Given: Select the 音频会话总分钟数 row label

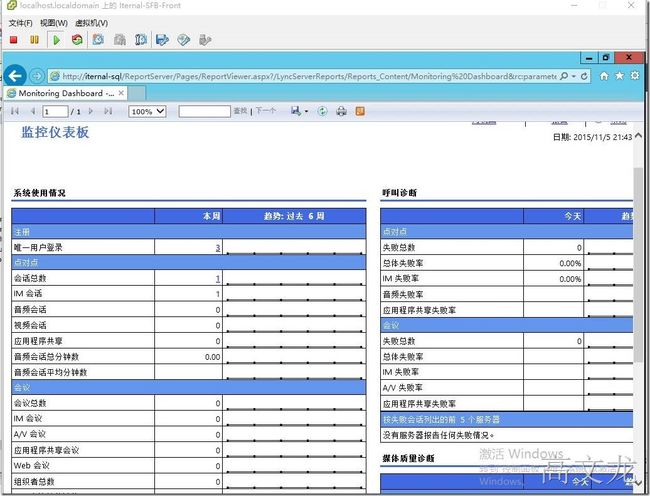Looking at the screenshot, I should pyautogui.click(x=46, y=357).
